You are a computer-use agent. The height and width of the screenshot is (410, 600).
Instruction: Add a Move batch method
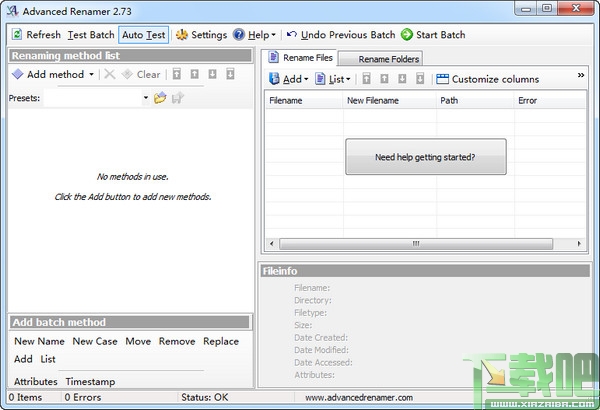click(138, 341)
